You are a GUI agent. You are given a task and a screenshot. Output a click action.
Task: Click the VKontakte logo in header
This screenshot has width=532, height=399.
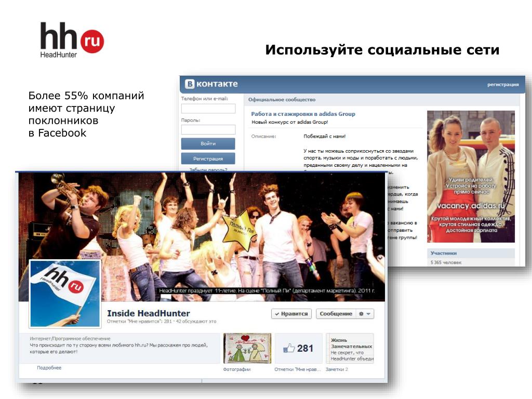pos(211,84)
